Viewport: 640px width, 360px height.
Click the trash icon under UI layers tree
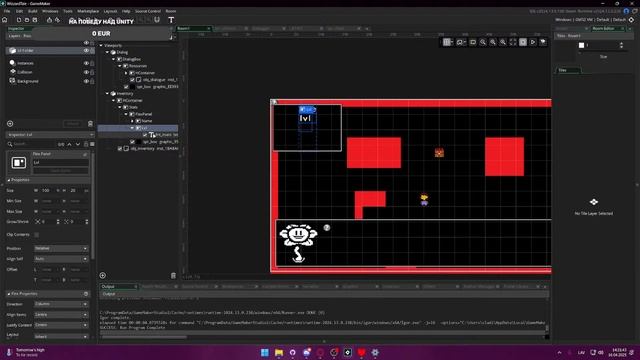173,276
